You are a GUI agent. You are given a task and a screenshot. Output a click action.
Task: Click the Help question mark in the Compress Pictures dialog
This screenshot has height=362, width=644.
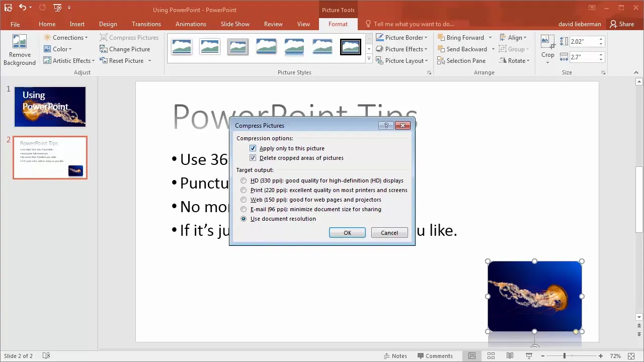click(386, 126)
